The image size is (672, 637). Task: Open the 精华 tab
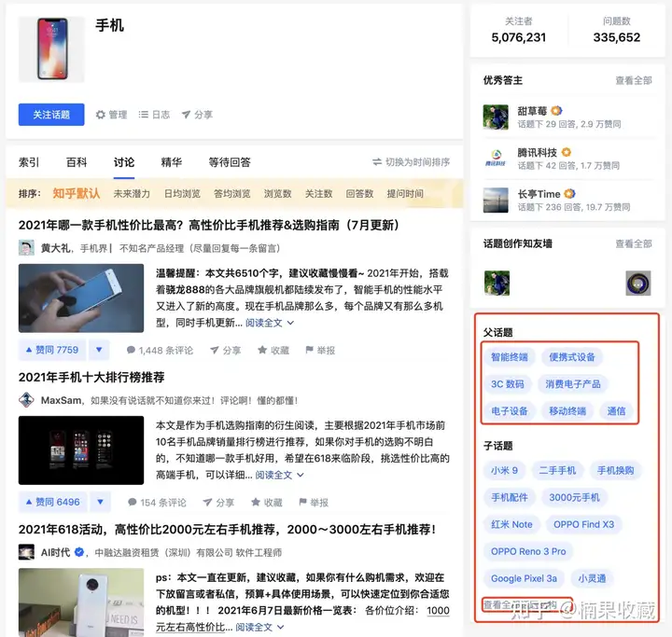coord(172,162)
